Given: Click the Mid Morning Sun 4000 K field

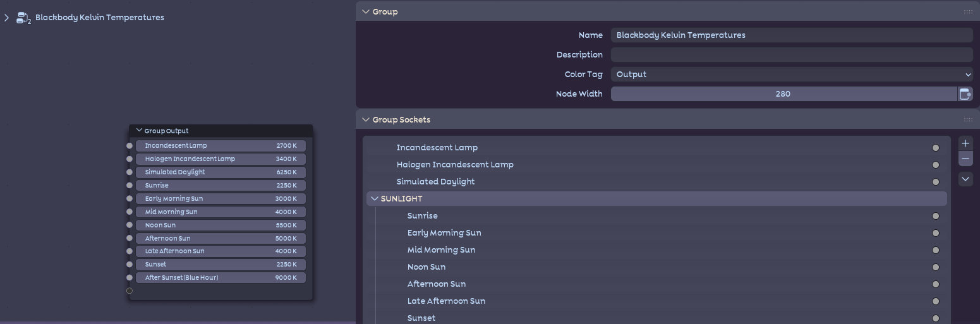Looking at the screenshot, I should 221,212.
